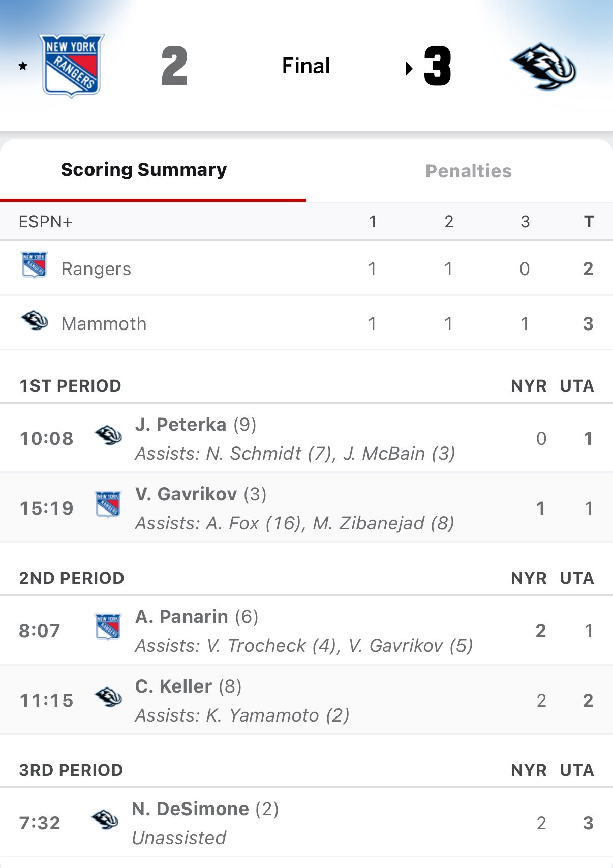Tap the Mammoth team name row
Viewport: 613px width, 868px height.
(104, 324)
